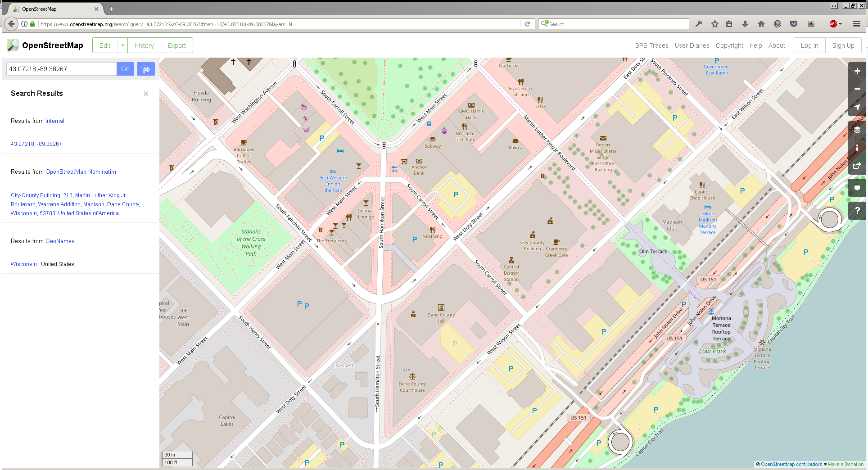The image size is (868, 470).
Task: Open the Share map panel
Action: click(857, 166)
